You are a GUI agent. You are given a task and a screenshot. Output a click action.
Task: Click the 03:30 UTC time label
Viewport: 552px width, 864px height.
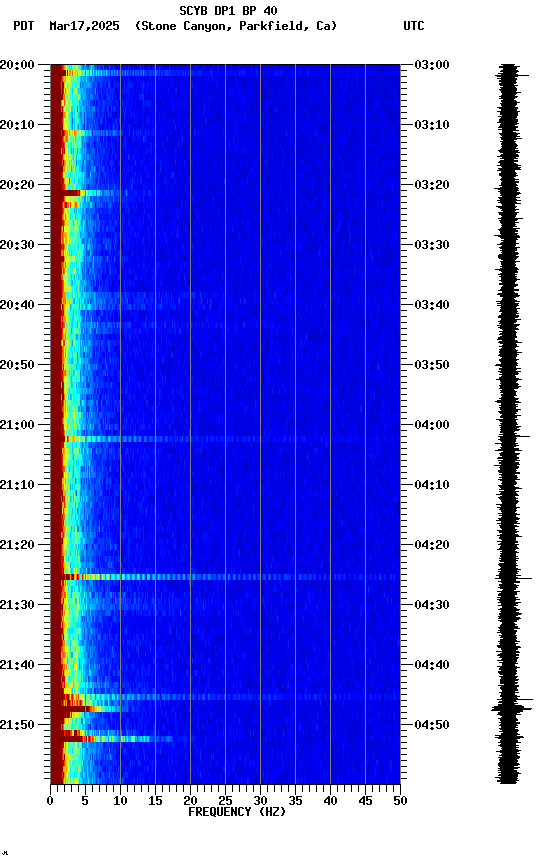point(431,245)
